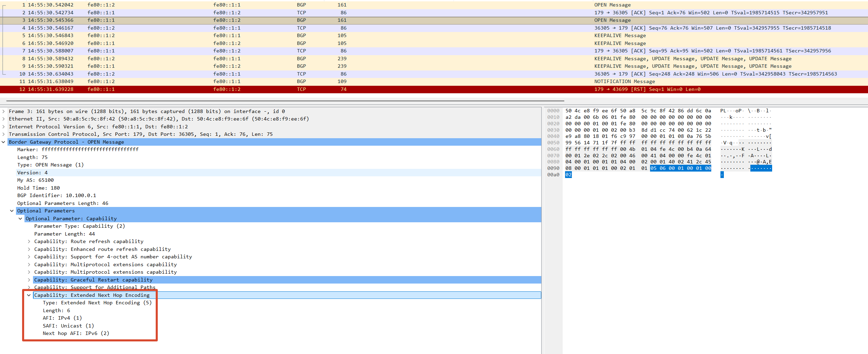This screenshot has width=868, height=354.
Task: Select packet 10 TCP ACK row
Action: (434, 74)
